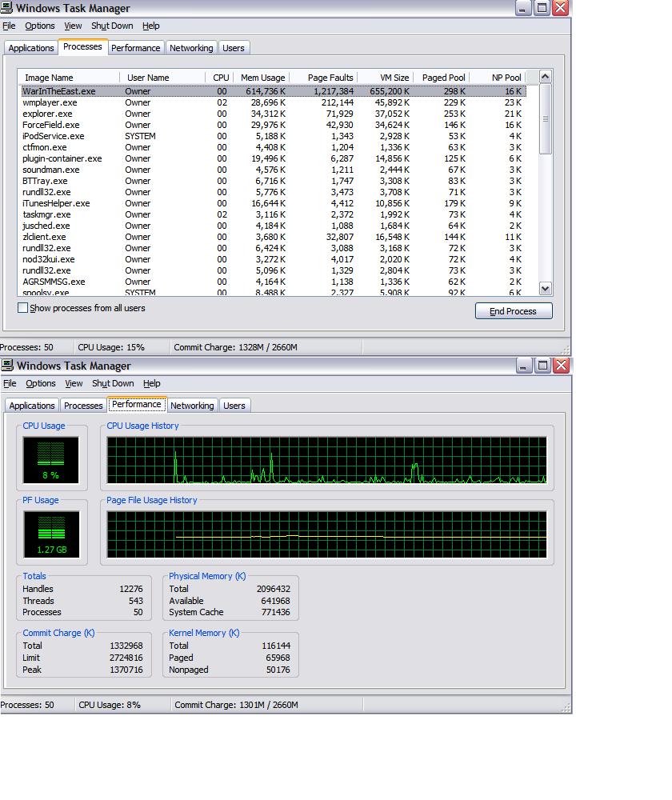Image resolution: width=672 pixels, height=800 pixels.
Task: Select the plugin-container.exe process row
Action: click(x=274, y=158)
